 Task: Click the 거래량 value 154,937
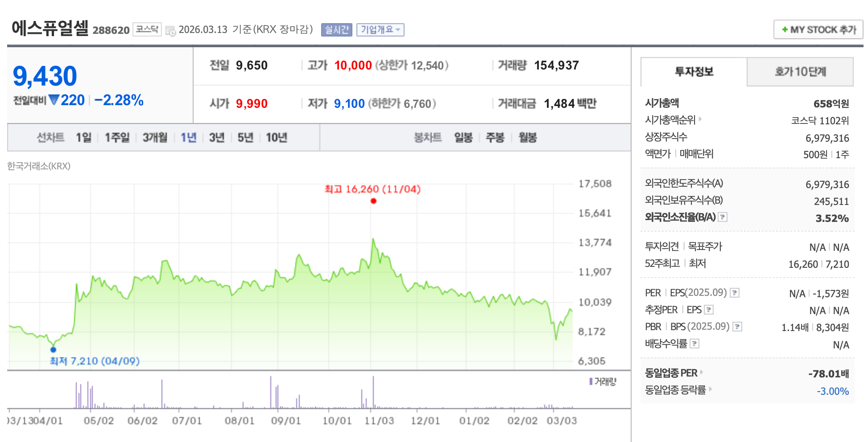tap(557, 65)
